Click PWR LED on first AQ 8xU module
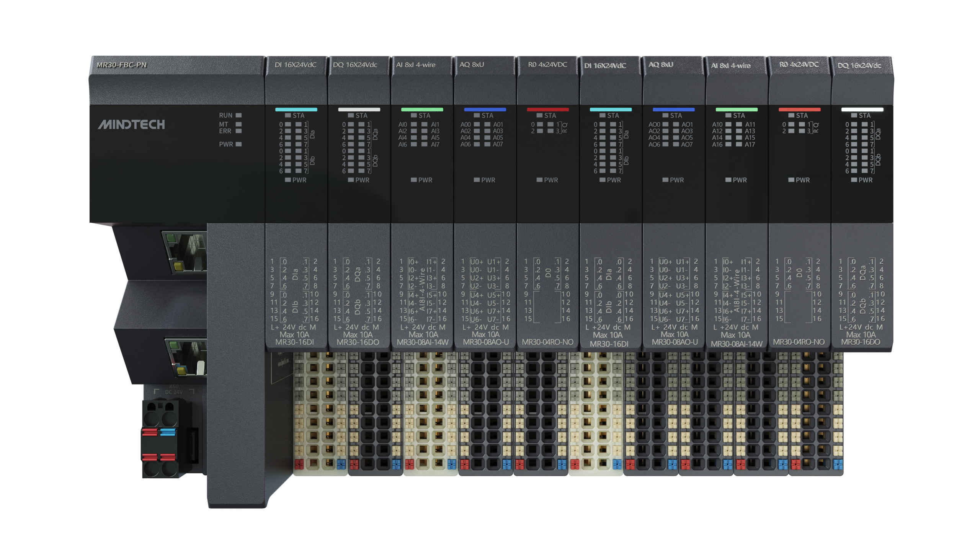Viewport: 980px width, 551px height. tap(477, 180)
